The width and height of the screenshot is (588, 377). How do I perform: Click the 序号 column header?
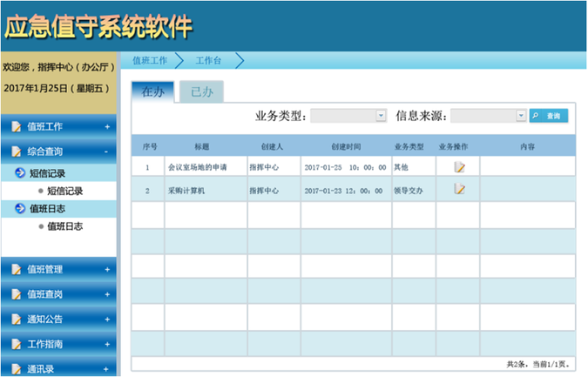point(150,146)
